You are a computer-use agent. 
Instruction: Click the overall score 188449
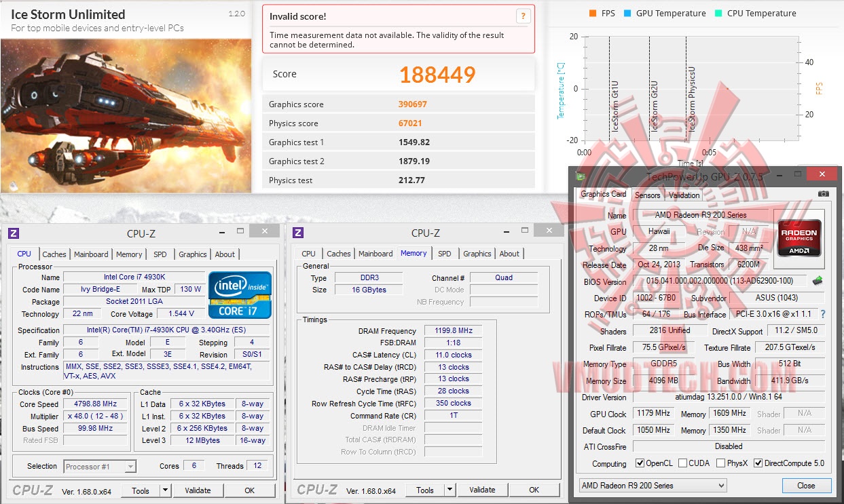pos(437,75)
